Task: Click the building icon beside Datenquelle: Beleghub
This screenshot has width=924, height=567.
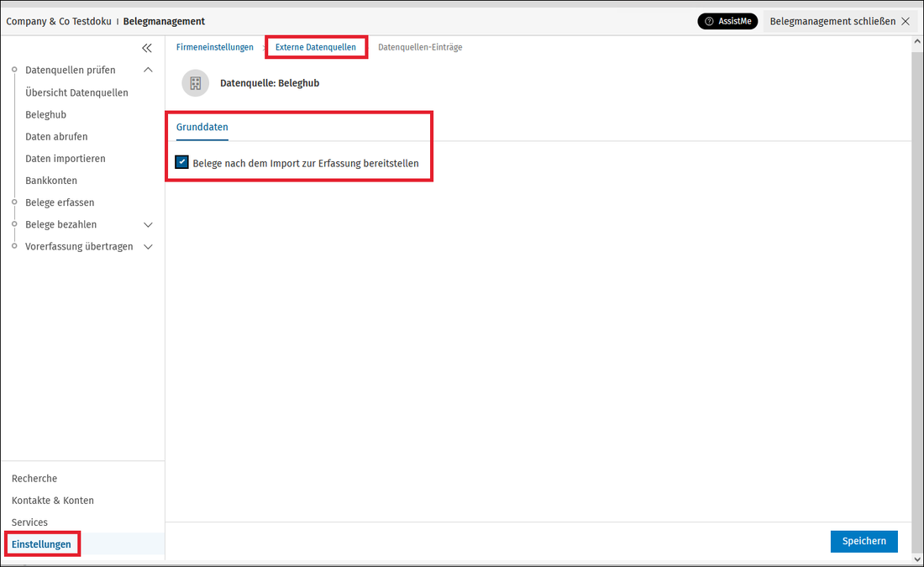Action: click(196, 83)
